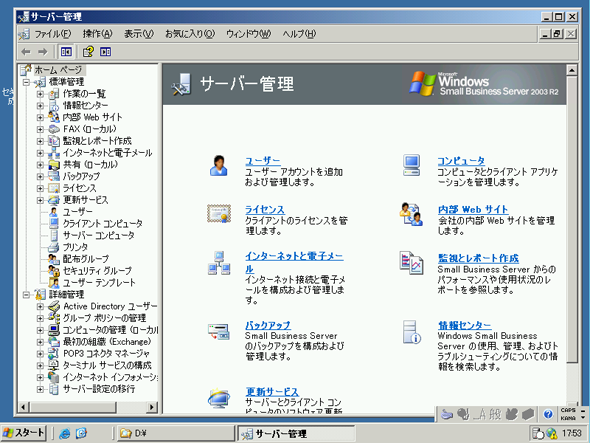Screen dimensions: 590x443
Task: Collapse the 詳細管理 tree node
Action: click(x=26, y=294)
